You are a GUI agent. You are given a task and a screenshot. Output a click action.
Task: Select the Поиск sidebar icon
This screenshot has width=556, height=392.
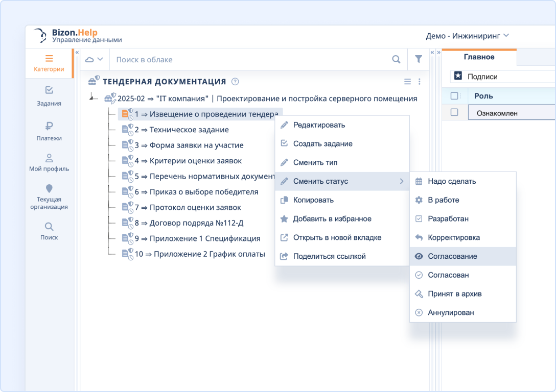49,229
